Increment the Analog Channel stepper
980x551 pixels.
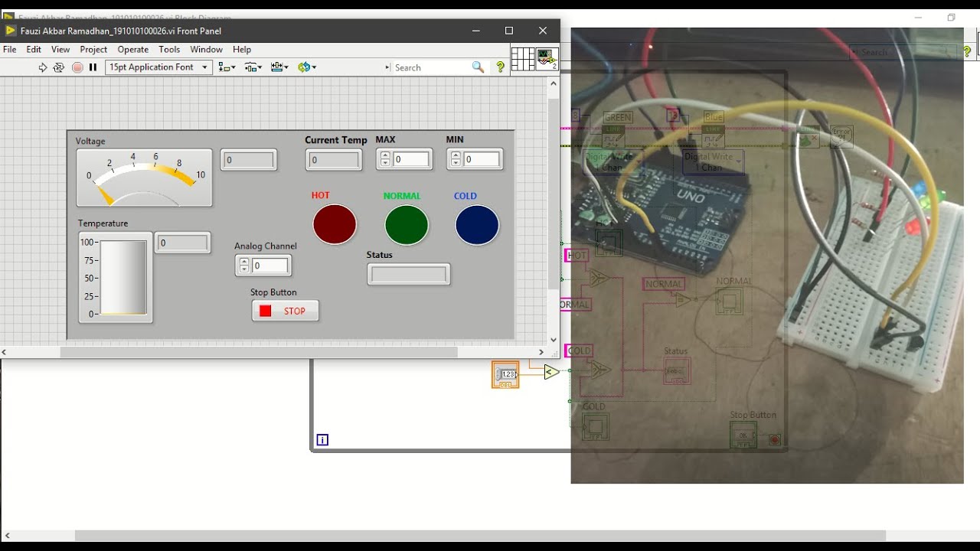click(x=244, y=262)
